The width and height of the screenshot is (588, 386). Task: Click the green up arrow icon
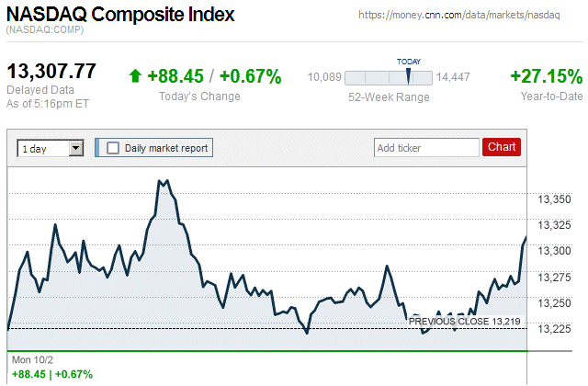point(135,76)
